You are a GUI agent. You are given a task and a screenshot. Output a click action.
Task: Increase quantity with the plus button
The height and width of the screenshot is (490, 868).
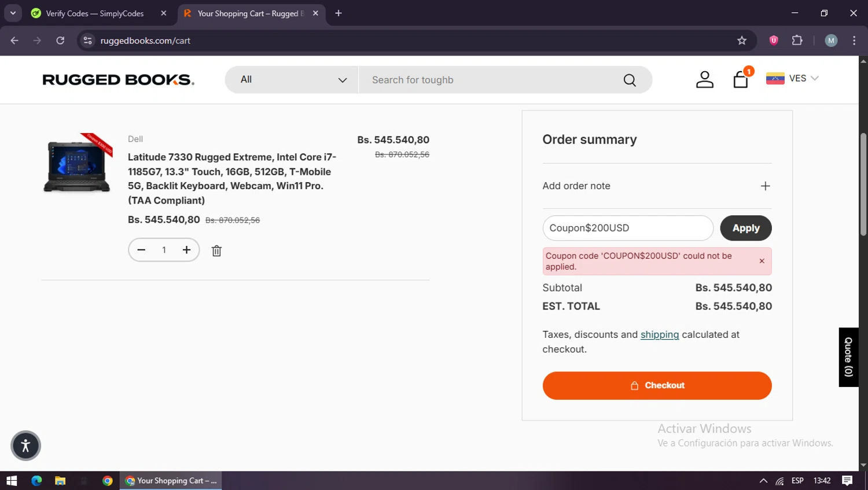tap(186, 250)
